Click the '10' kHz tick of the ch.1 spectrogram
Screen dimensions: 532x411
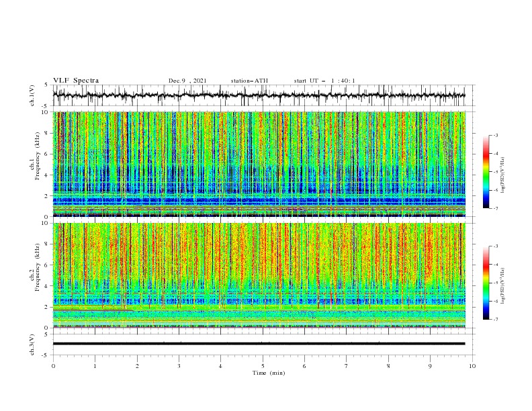tap(46, 112)
